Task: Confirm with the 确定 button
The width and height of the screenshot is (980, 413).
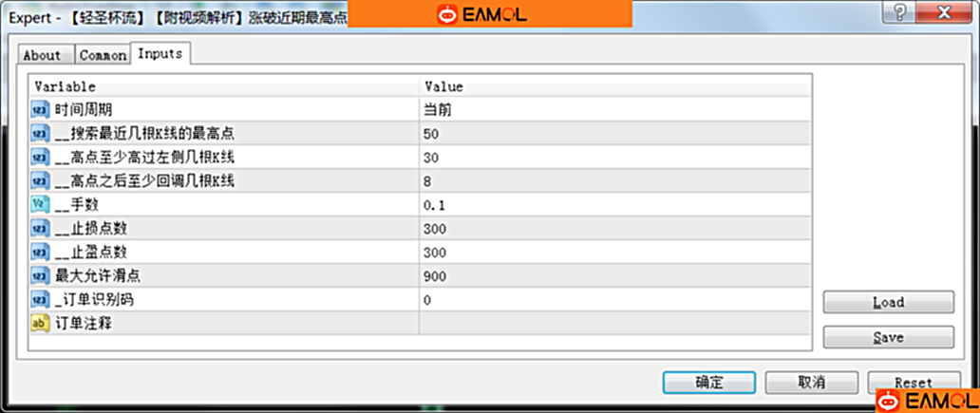Action: click(708, 382)
